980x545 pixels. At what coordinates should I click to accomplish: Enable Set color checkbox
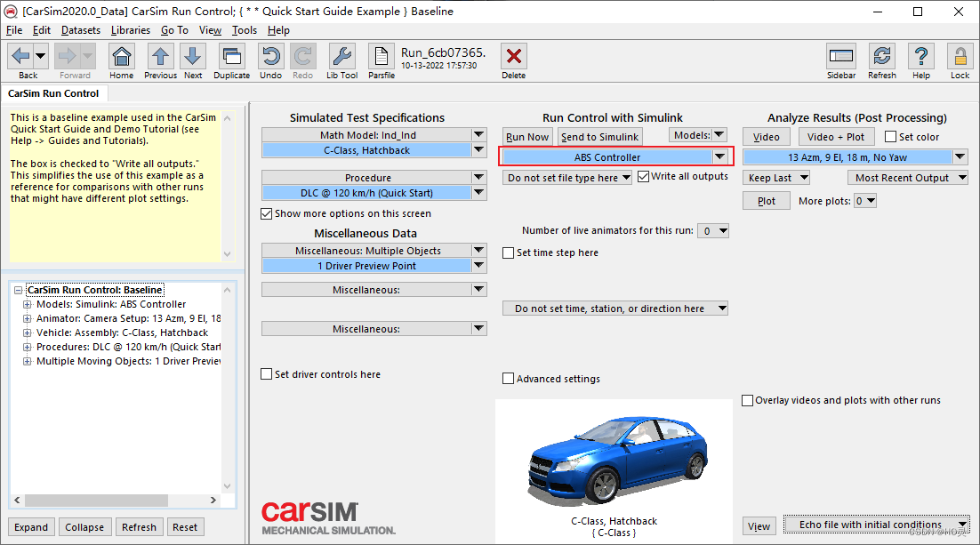[x=891, y=137]
